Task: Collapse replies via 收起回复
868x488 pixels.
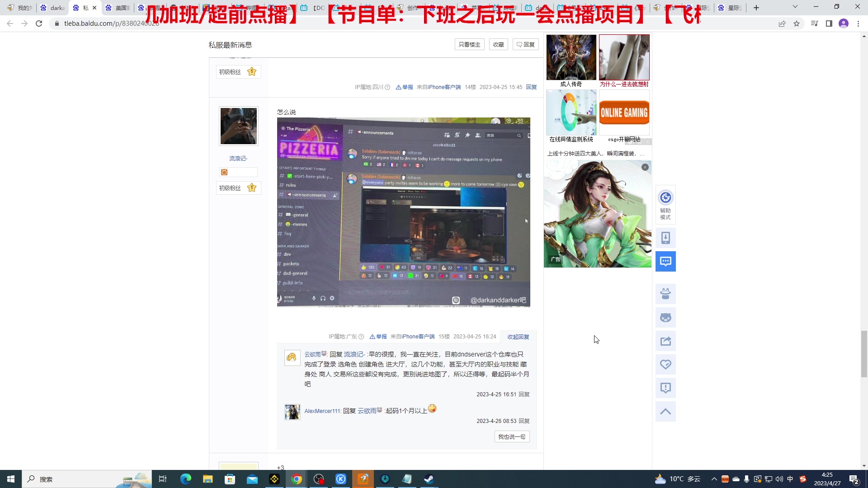Action: [518, 337]
